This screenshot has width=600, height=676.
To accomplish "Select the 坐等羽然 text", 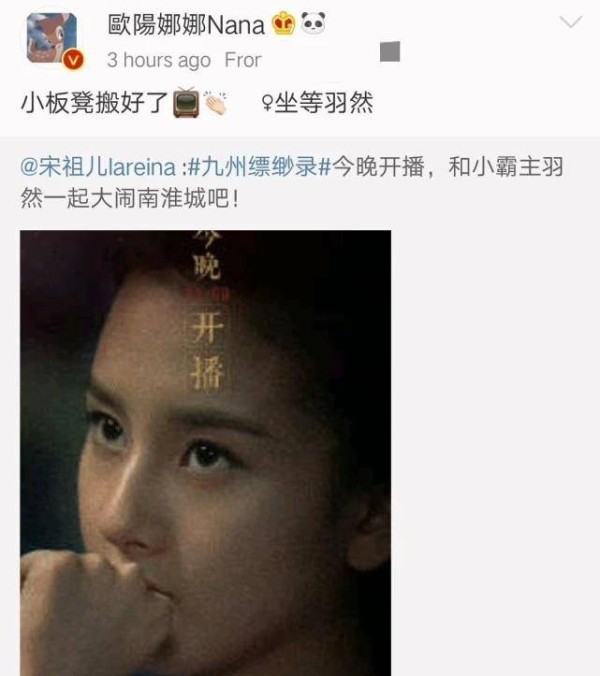I will 324,103.
